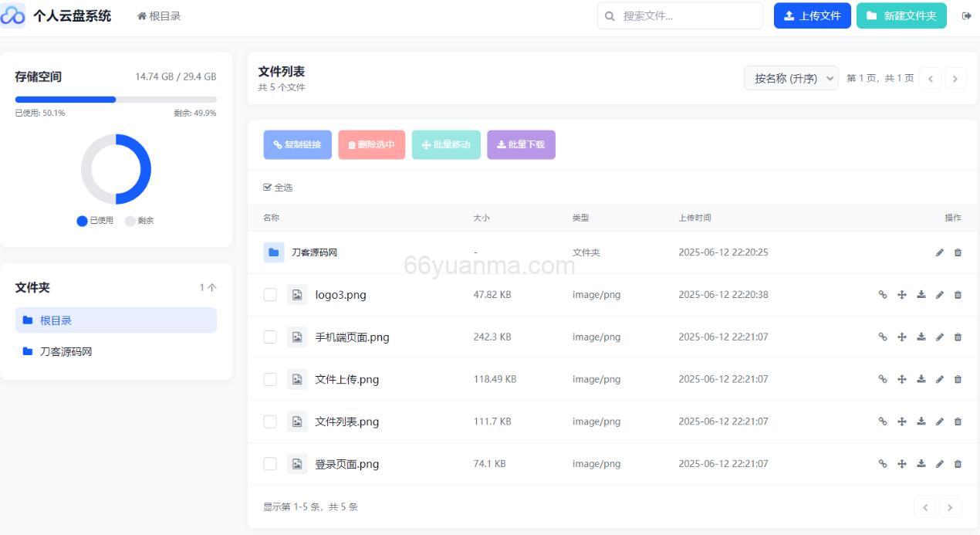Image resolution: width=980 pixels, height=535 pixels.
Task: Open the 按名称 (升序) sort dropdown
Action: point(790,78)
